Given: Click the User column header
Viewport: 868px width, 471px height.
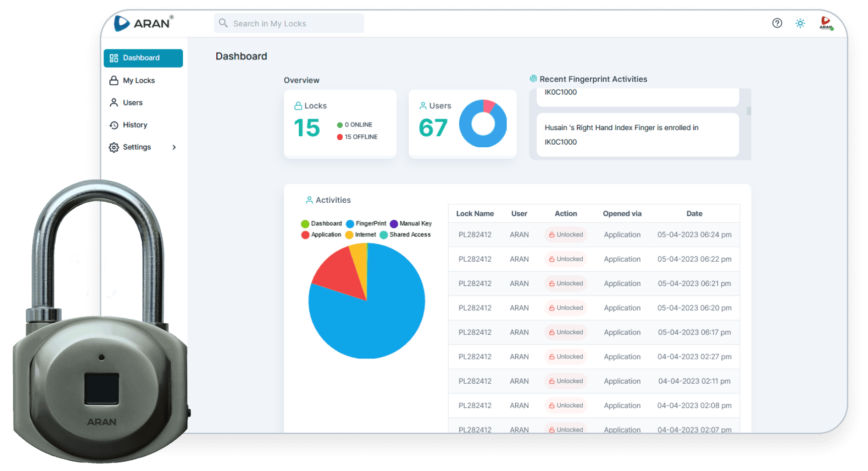Looking at the screenshot, I should 519,214.
